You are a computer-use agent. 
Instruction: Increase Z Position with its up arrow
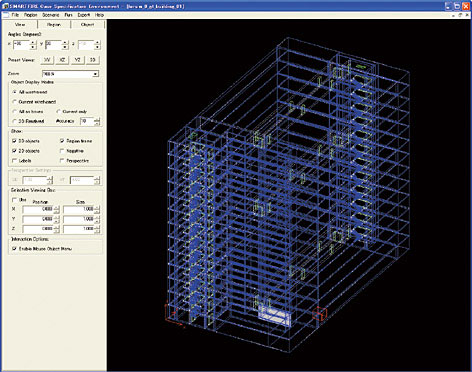point(56,227)
